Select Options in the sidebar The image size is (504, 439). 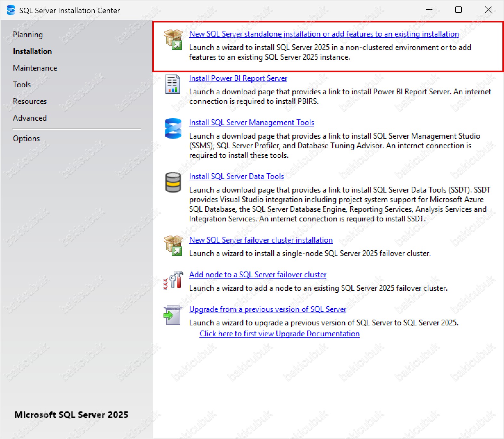point(26,139)
